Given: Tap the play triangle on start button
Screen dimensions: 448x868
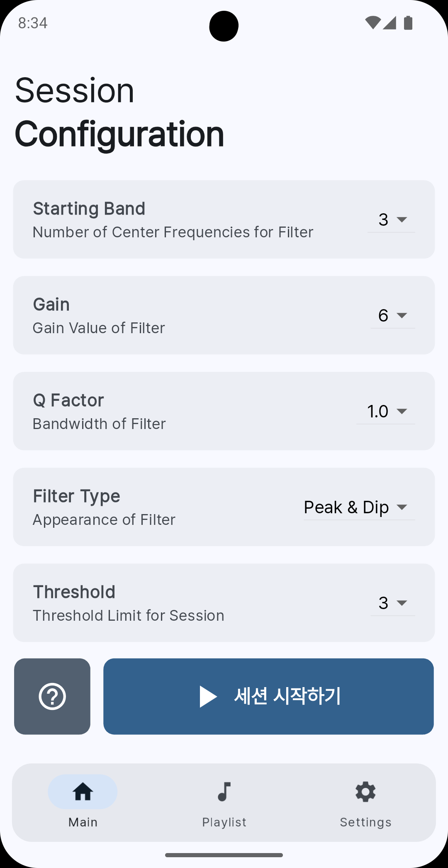Looking at the screenshot, I should pyautogui.click(x=208, y=696).
